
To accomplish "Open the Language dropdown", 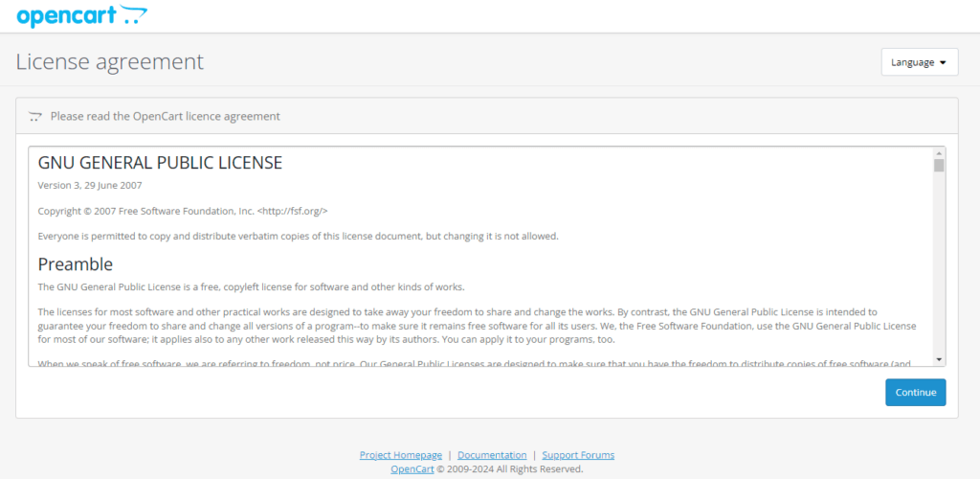I will point(919,62).
